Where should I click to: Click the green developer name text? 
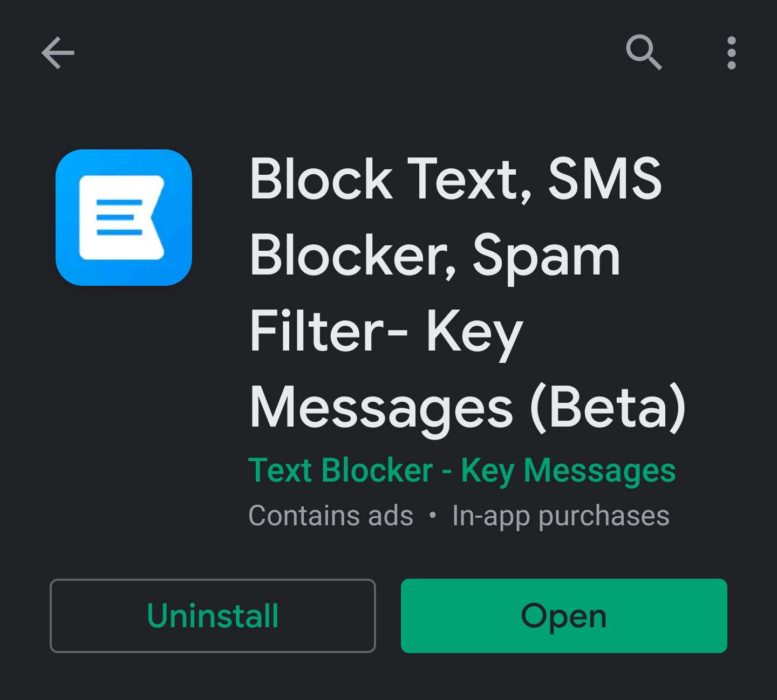tap(461, 470)
